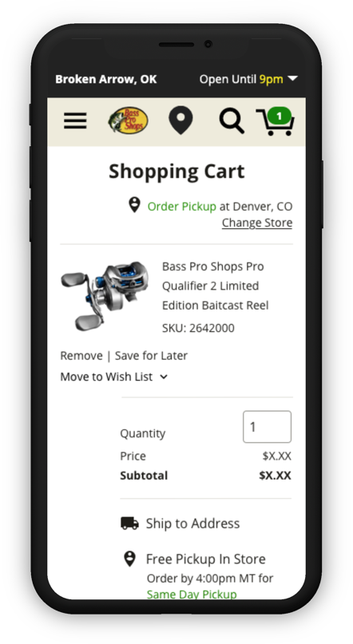The image size is (353, 644).
Task: Open the Same Day Pickup link
Action: point(192,594)
